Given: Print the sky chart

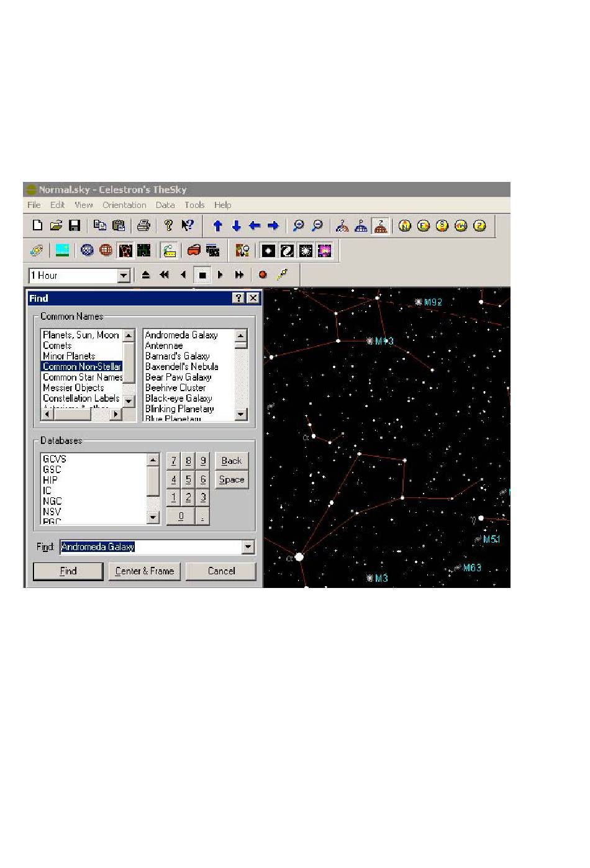Looking at the screenshot, I should (143, 225).
